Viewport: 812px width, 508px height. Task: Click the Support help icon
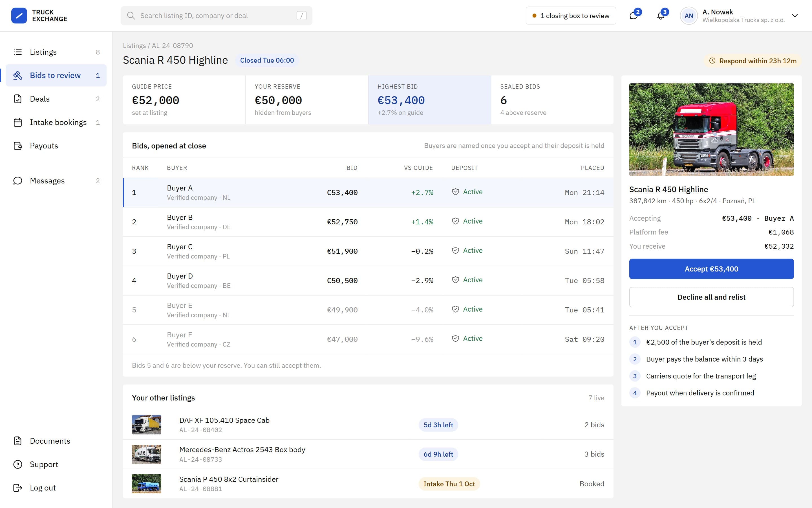[18, 464]
